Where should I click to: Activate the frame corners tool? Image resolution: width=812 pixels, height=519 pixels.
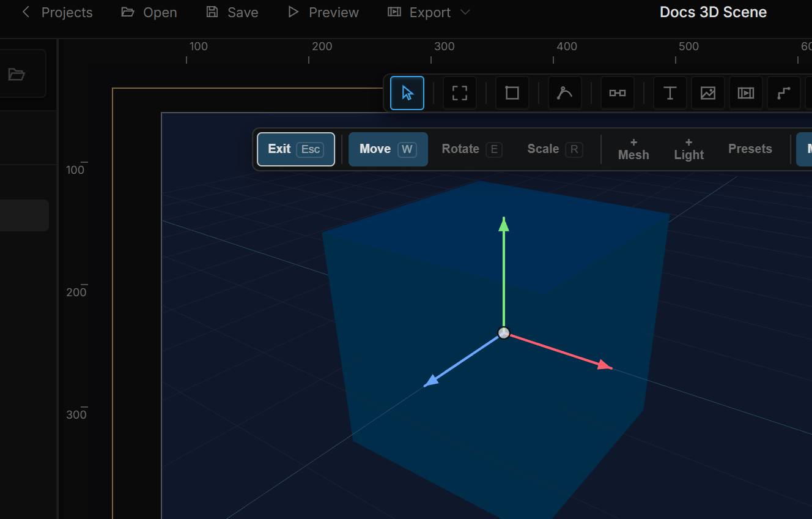460,93
